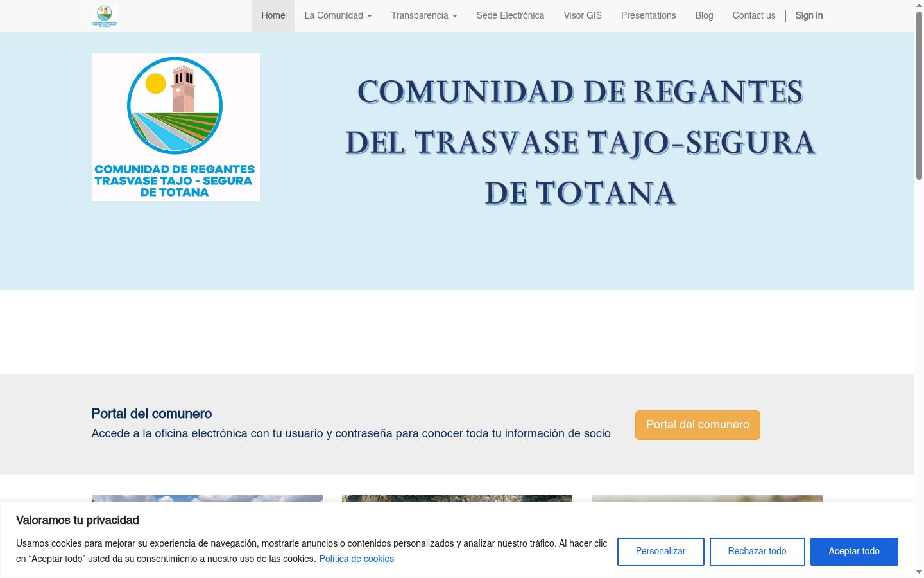
Task: Click the Sign in link
Action: pos(809,15)
